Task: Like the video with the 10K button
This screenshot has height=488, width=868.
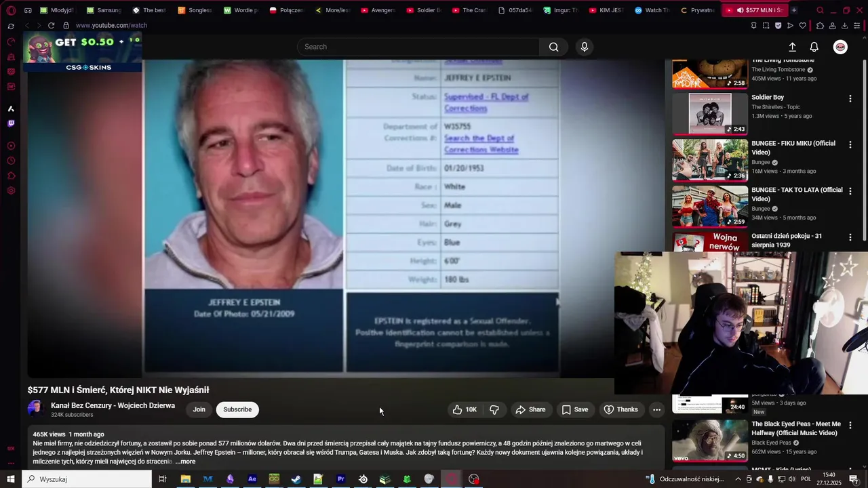Action: click(465, 409)
